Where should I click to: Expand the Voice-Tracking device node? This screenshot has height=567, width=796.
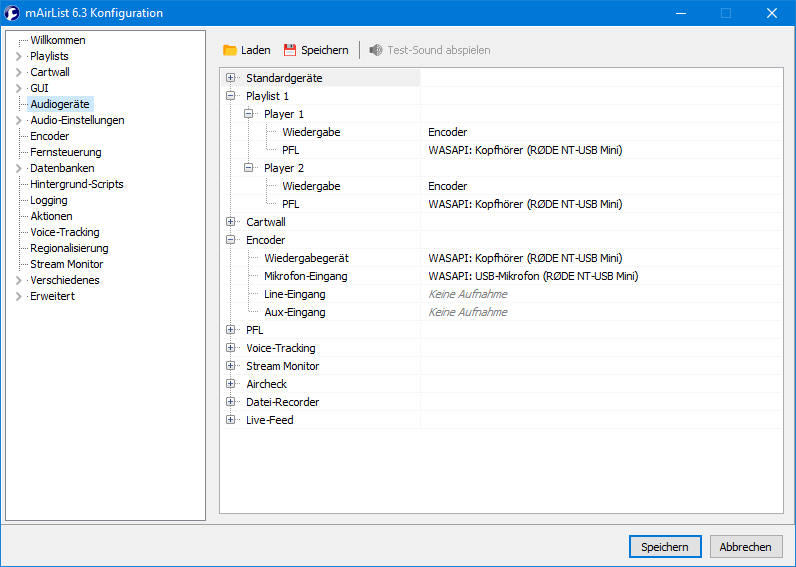coord(231,348)
